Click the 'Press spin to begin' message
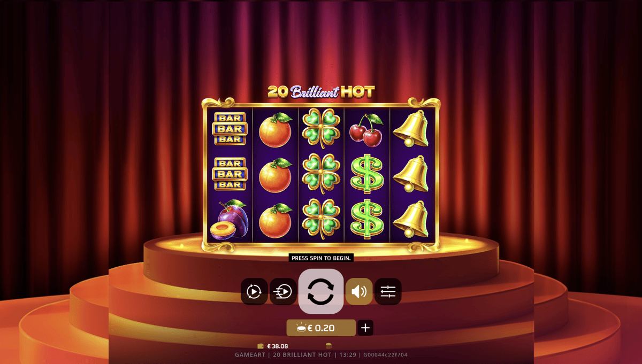The width and height of the screenshot is (642, 364). pyautogui.click(x=321, y=258)
